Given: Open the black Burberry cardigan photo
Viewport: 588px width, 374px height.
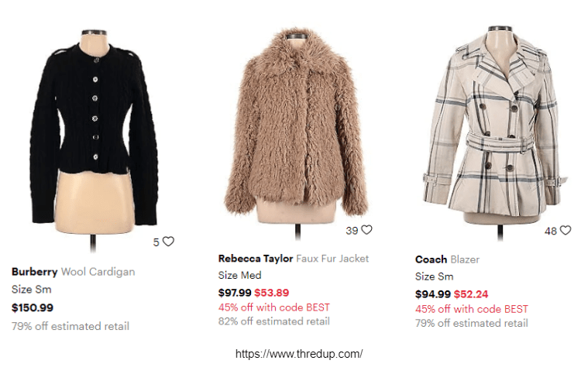Looking at the screenshot, I should [94, 139].
